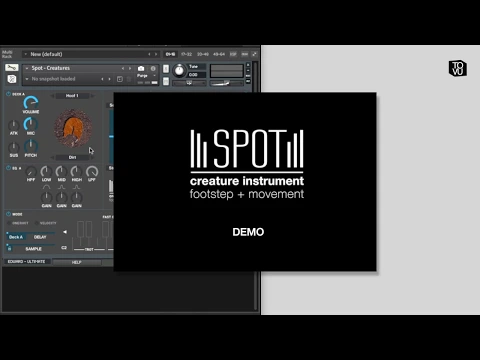Click the lock icon beside SAMPLE
Viewport: 480px width, 360px height.
9,249
